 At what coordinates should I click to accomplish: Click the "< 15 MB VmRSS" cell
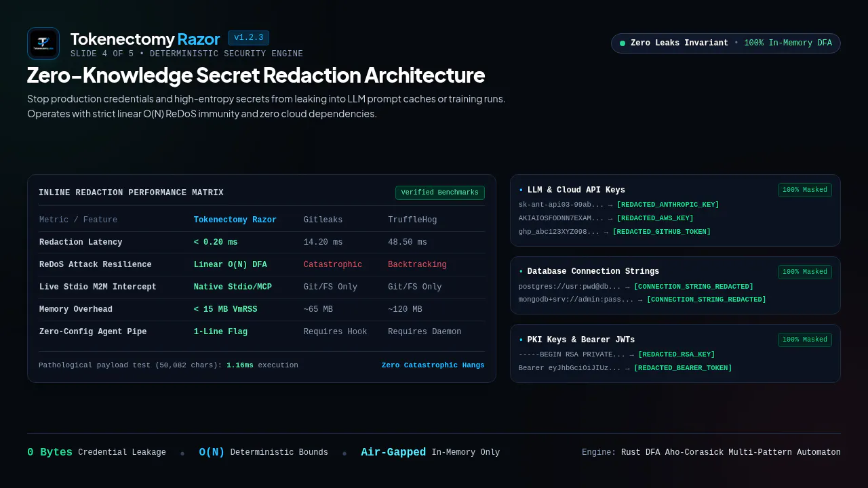point(226,309)
